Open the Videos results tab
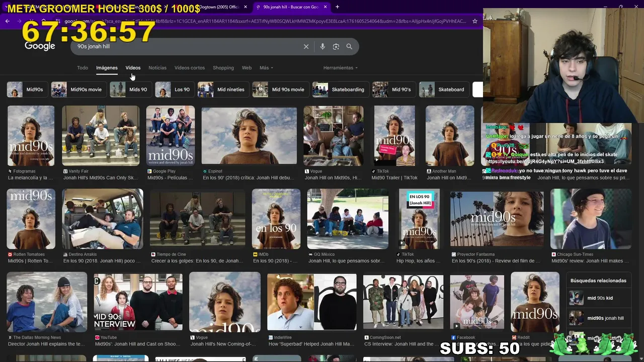This screenshot has width=644, height=362. [x=133, y=68]
